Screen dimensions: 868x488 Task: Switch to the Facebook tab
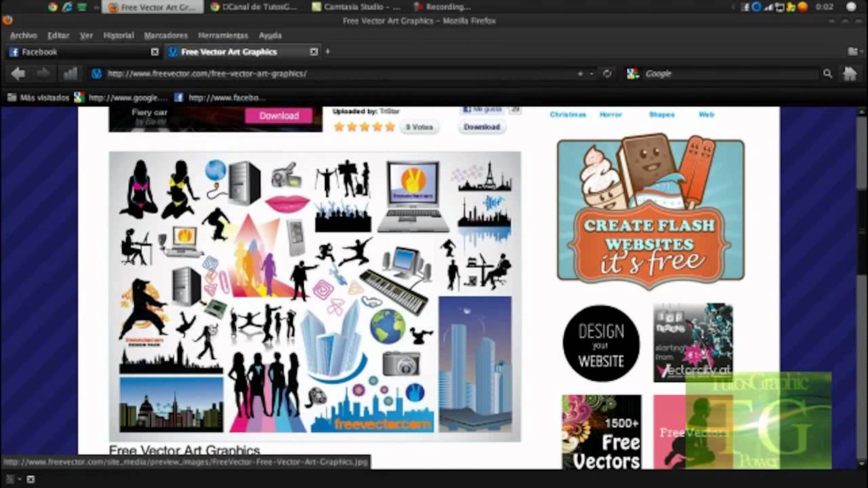[83, 52]
